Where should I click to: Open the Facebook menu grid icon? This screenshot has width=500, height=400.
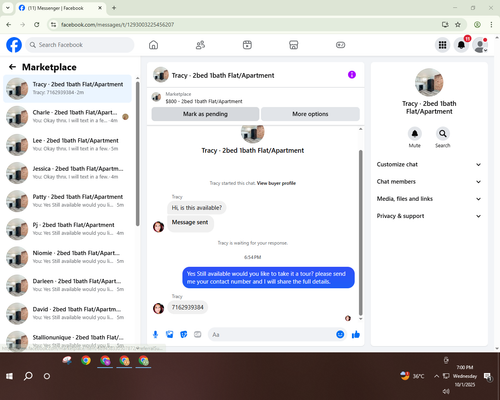442,45
